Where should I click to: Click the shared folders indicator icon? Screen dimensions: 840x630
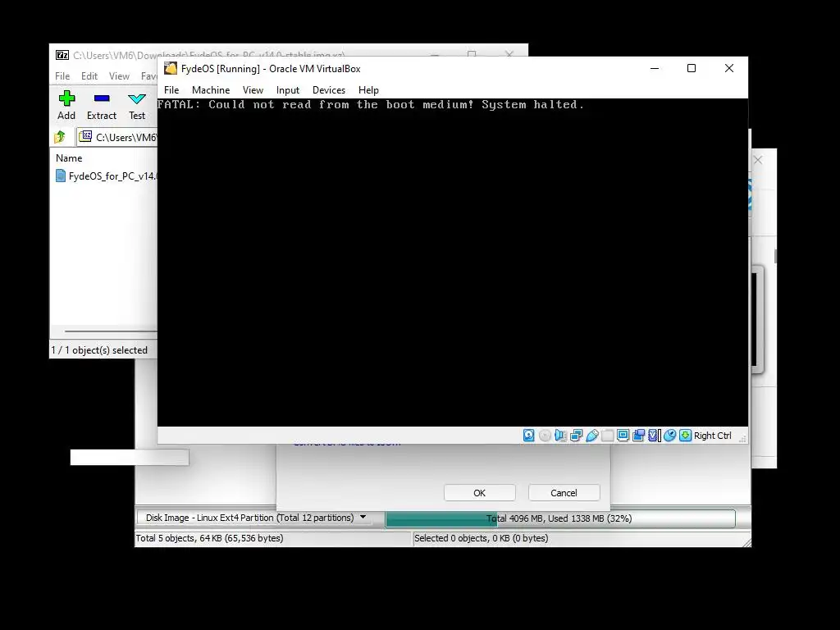(608, 436)
